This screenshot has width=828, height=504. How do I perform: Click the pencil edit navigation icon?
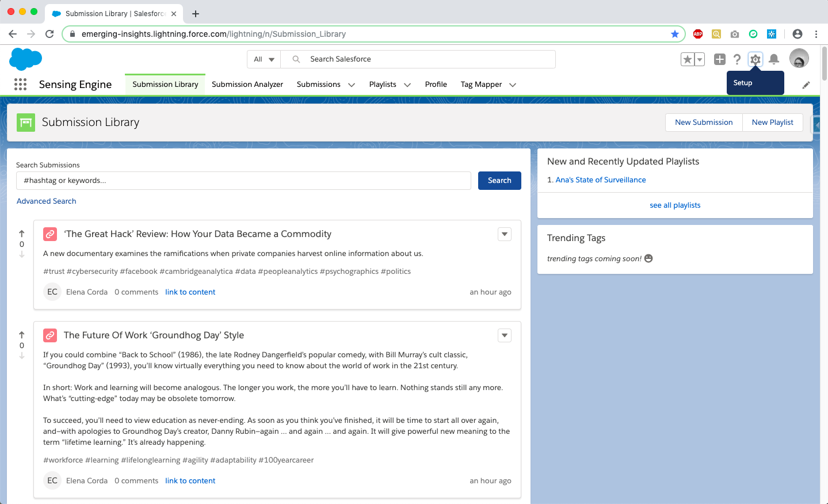[806, 85]
